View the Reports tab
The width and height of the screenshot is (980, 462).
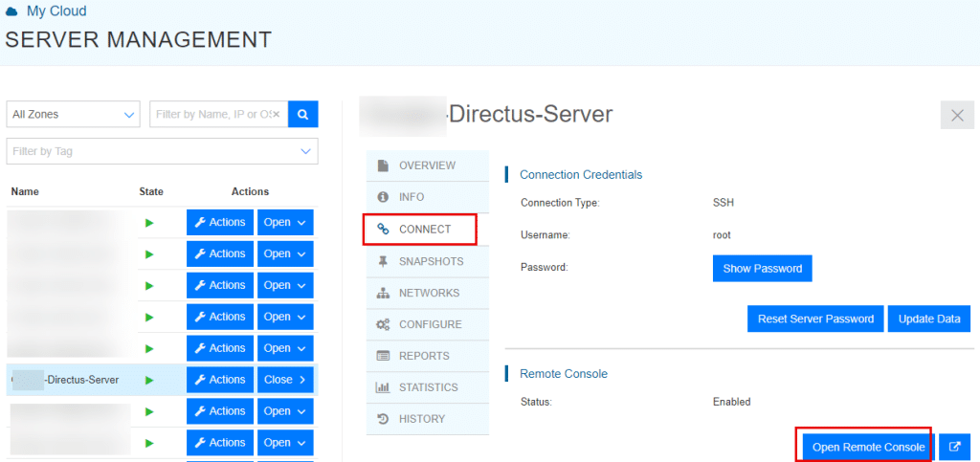pos(428,356)
